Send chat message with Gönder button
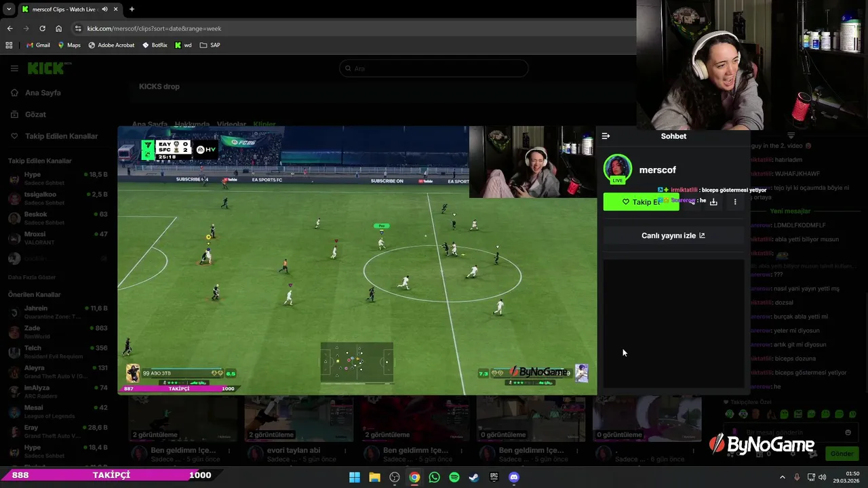The height and width of the screenshot is (488, 868). coord(842,453)
